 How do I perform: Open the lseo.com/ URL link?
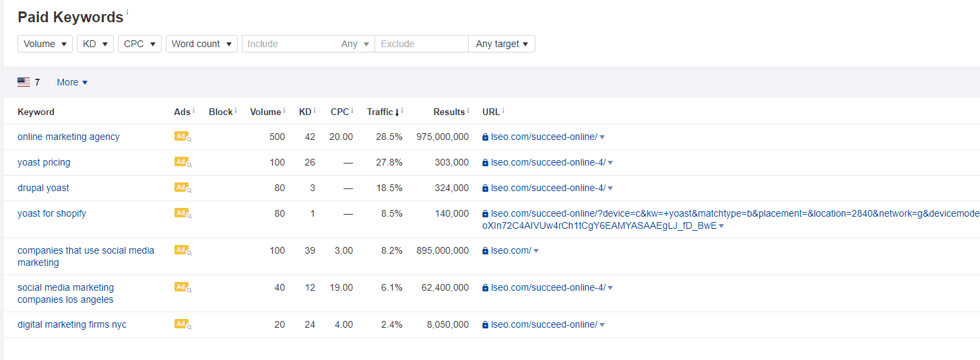511,250
